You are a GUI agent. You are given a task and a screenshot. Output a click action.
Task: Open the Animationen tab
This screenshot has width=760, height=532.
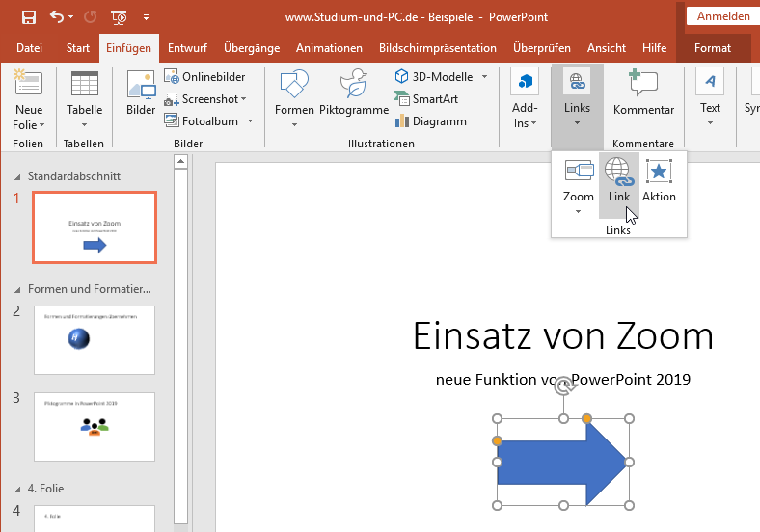tap(329, 48)
